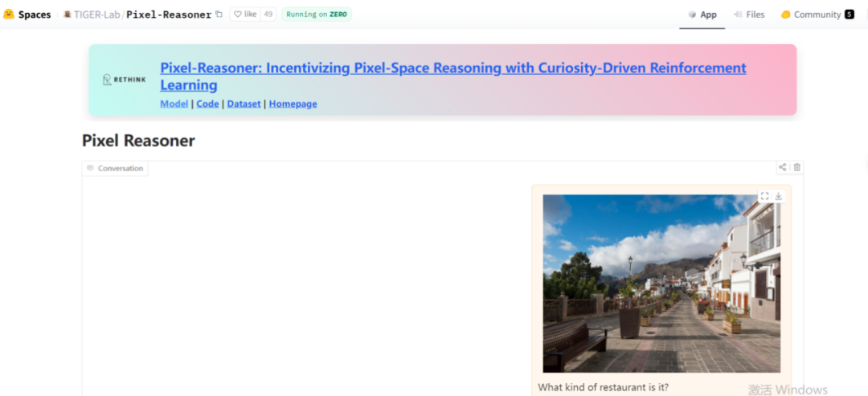
Task: Switch to the Files tab
Action: (749, 15)
